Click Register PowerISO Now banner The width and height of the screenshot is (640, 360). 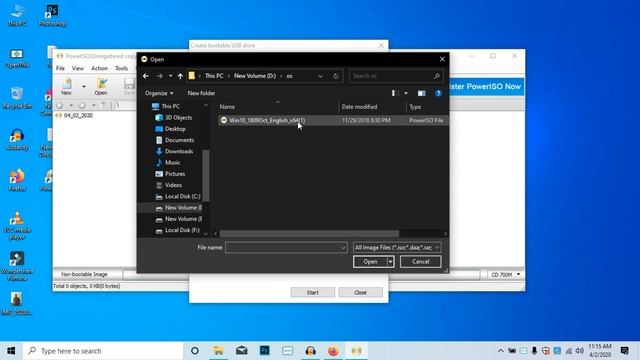[x=486, y=87]
